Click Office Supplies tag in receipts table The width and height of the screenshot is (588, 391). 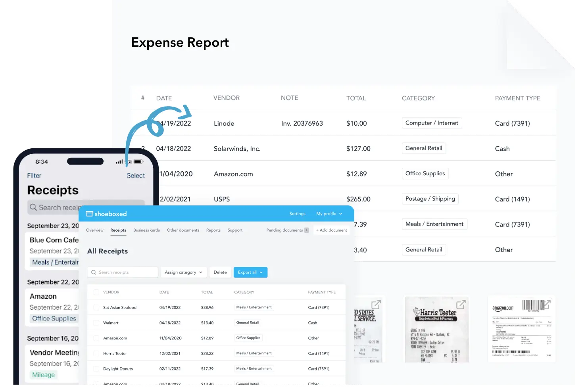coord(248,338)
